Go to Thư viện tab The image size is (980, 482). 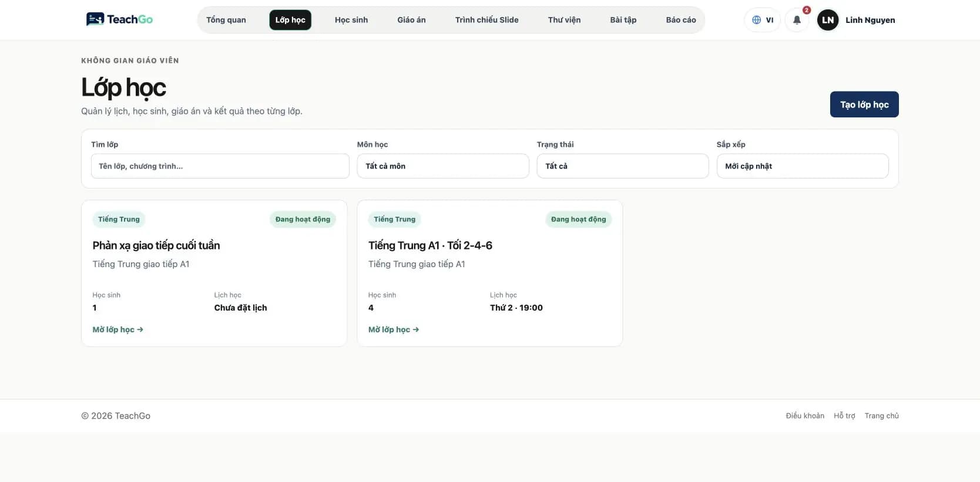pos(564,20)
